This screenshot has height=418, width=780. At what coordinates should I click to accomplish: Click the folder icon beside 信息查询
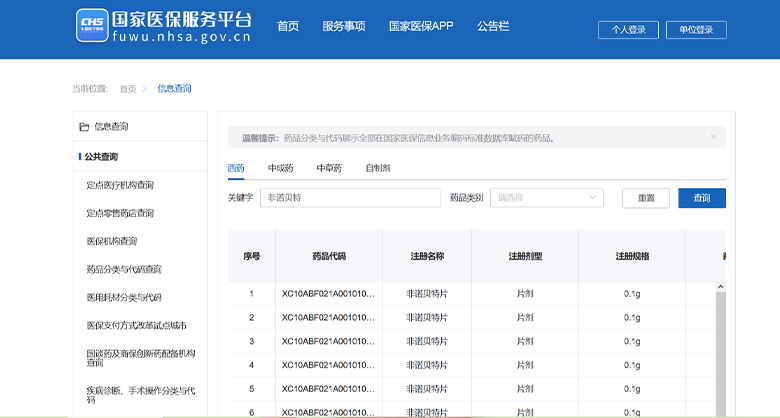[84, 127]
